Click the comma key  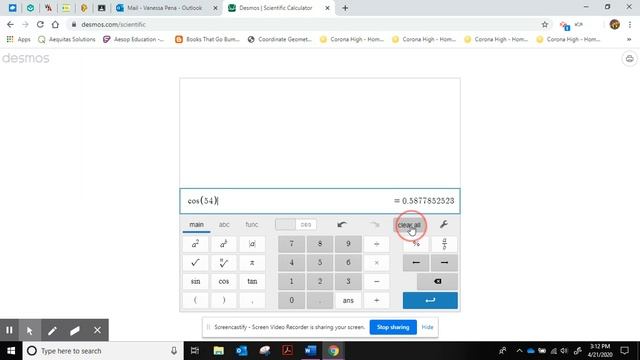[x=252, y=300]
